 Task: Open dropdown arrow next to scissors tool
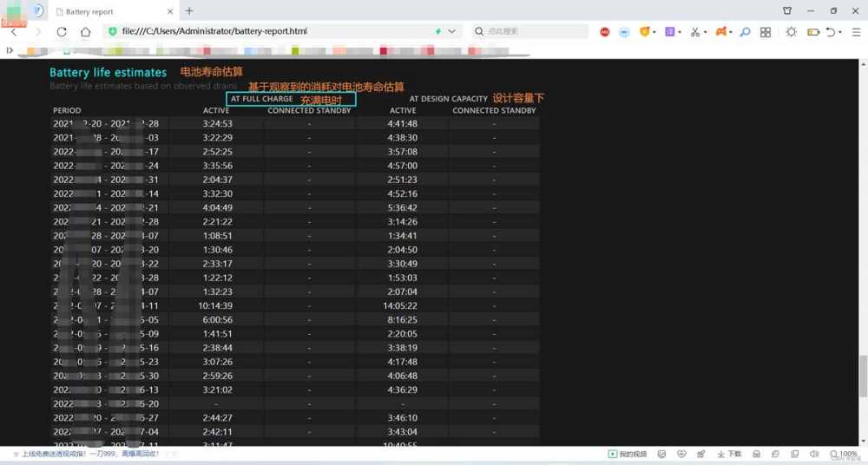tap(704, 32)
